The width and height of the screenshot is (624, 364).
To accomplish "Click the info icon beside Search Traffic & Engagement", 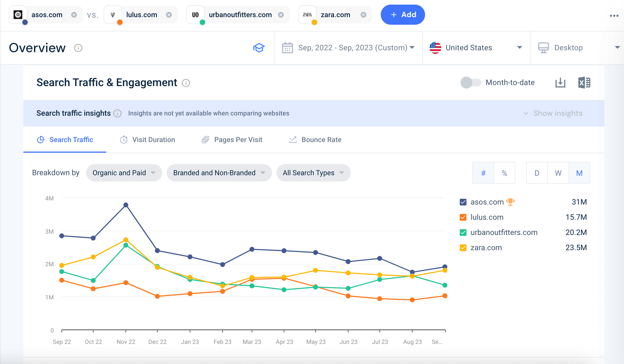I will click(186, 83).
